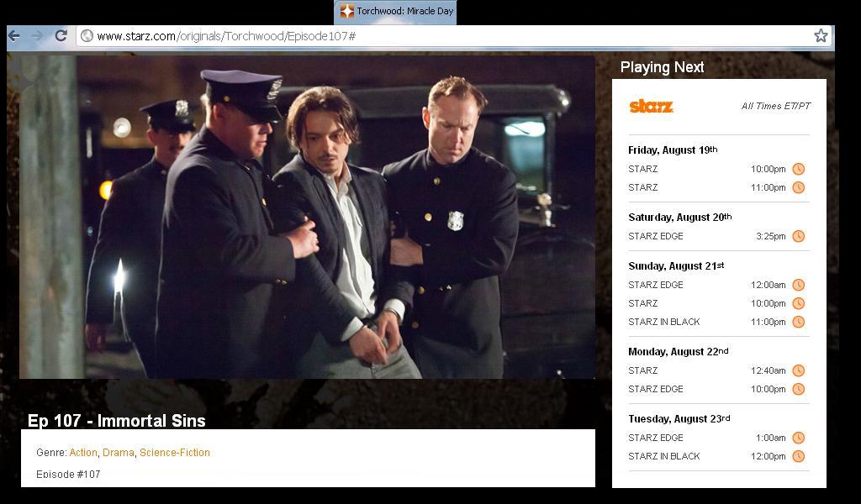The width and height of the screenshot is (861, 504).
Task: Open the Action genre link
Action: pos(83,453)
